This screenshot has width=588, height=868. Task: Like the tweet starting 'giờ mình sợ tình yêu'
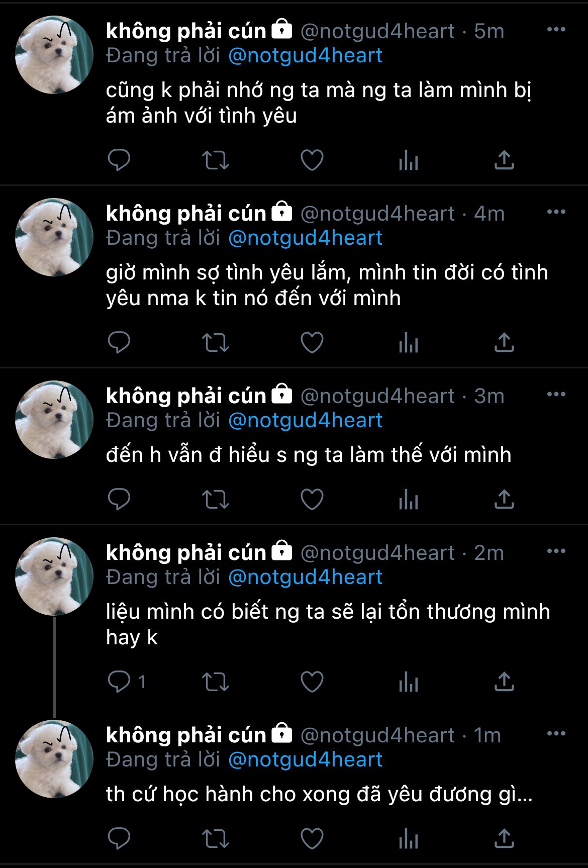tap(312, 343)
